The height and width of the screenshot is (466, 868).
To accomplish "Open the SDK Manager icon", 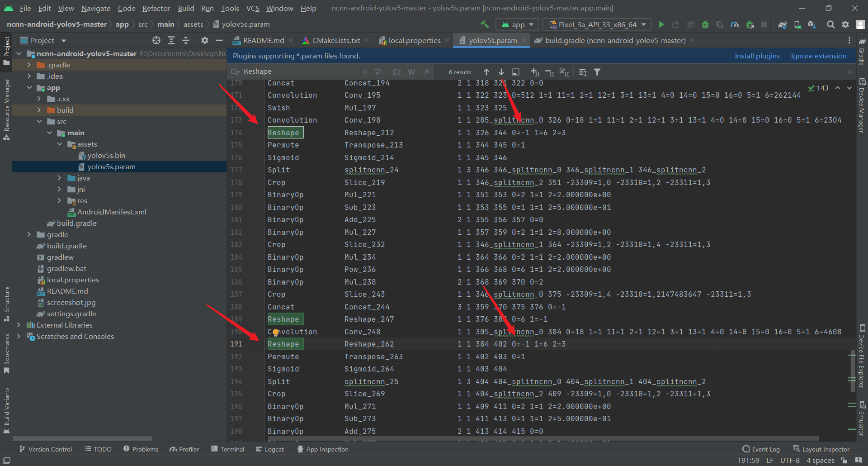I will tap(812, 24).
